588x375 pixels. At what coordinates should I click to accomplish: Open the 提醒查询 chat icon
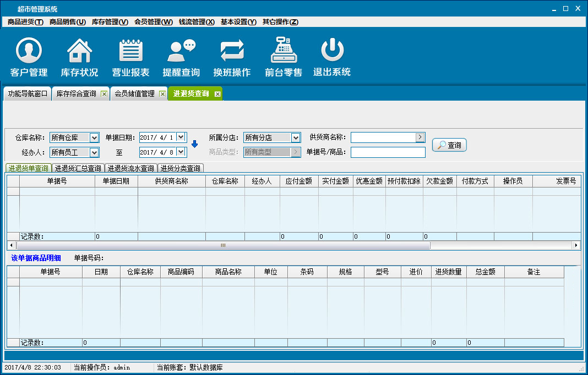tap(181, 57)
